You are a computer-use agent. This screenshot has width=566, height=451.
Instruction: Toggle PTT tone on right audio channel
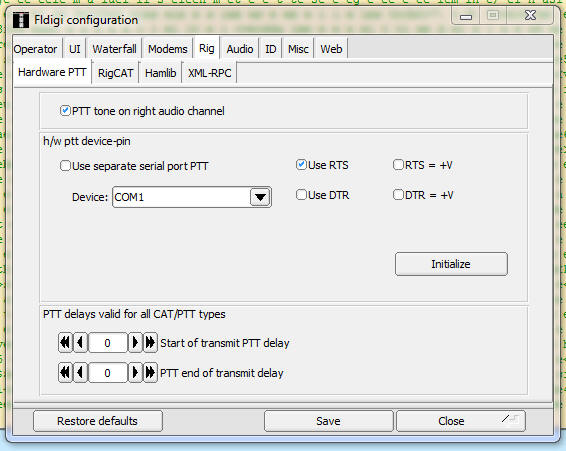pyautogui.click(x=65, y=110)
